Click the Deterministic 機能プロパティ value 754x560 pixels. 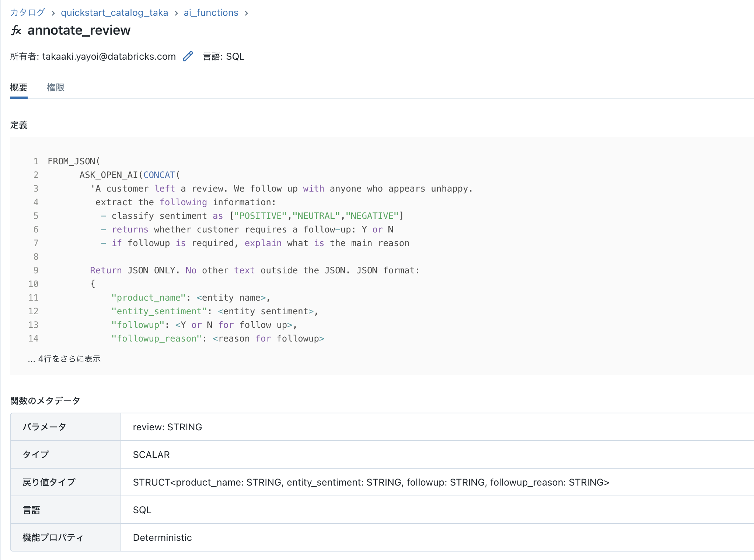click(163, 537)
